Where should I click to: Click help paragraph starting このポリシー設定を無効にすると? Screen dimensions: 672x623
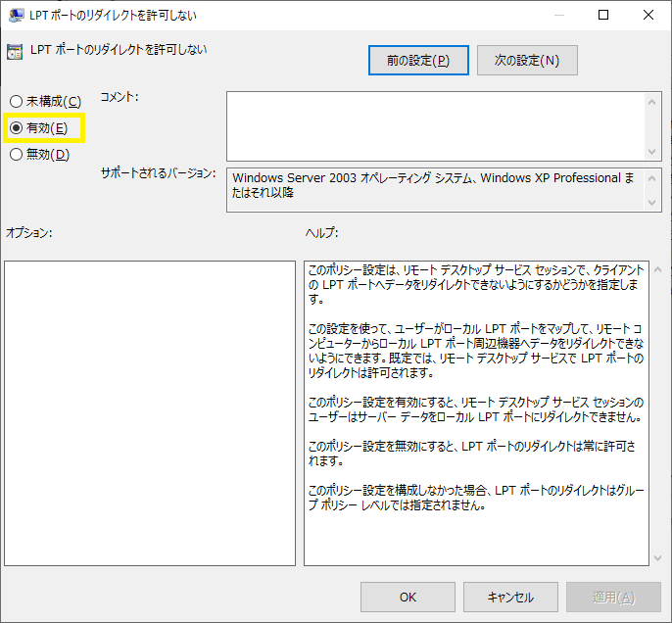(472, 454)
